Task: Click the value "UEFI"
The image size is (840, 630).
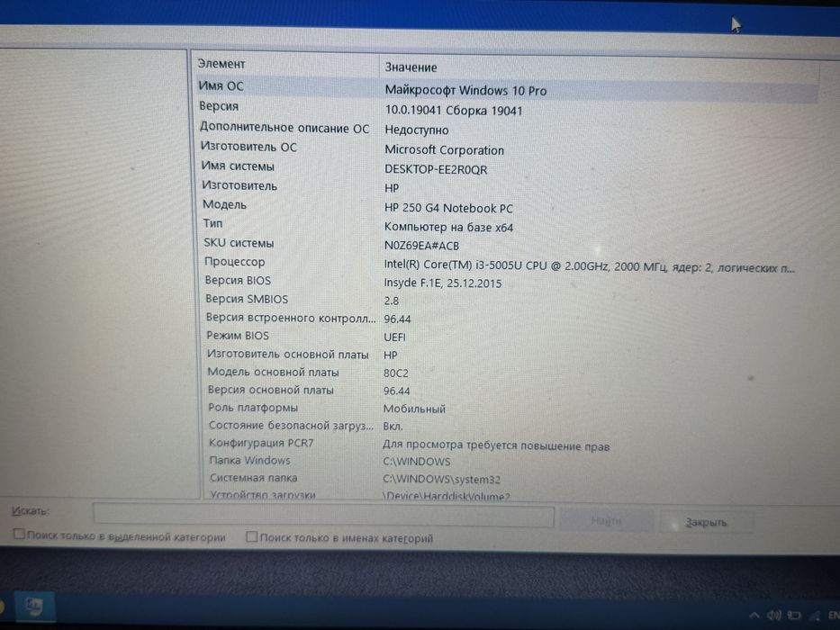Action: [394, 337]
